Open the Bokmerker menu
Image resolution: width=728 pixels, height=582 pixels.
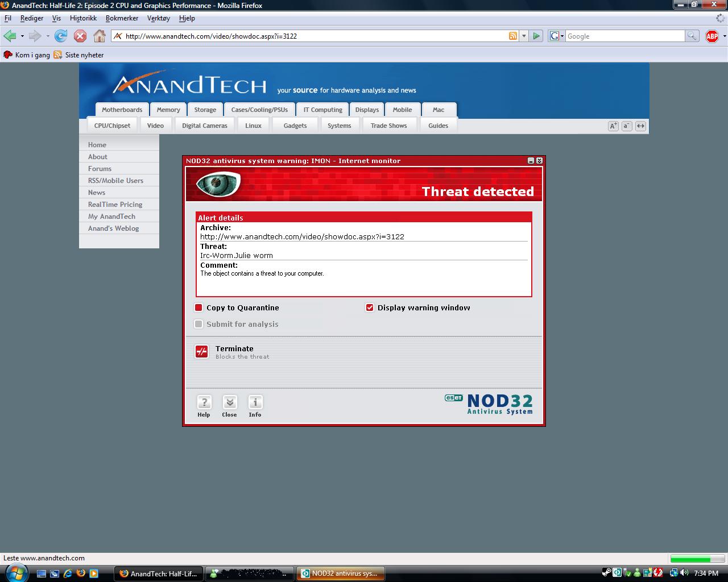(122, 18)
